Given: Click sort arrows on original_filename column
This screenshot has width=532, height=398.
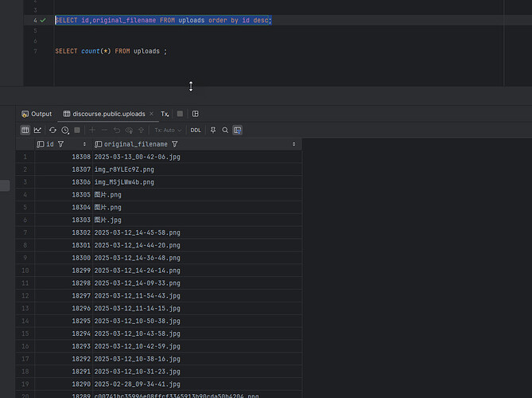Looking at the screenshot, I should [293, 144].
